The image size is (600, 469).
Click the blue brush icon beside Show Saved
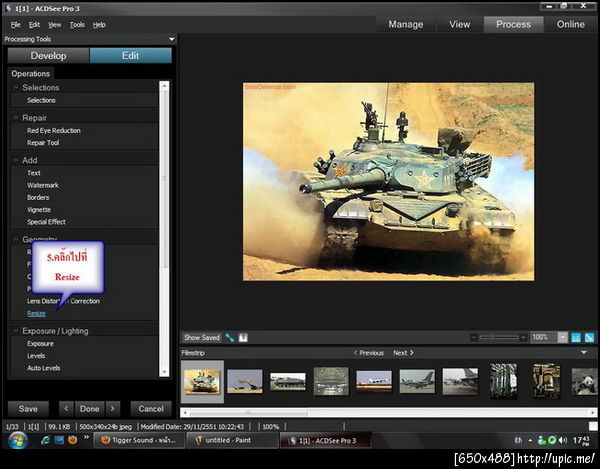coord(230,337)
